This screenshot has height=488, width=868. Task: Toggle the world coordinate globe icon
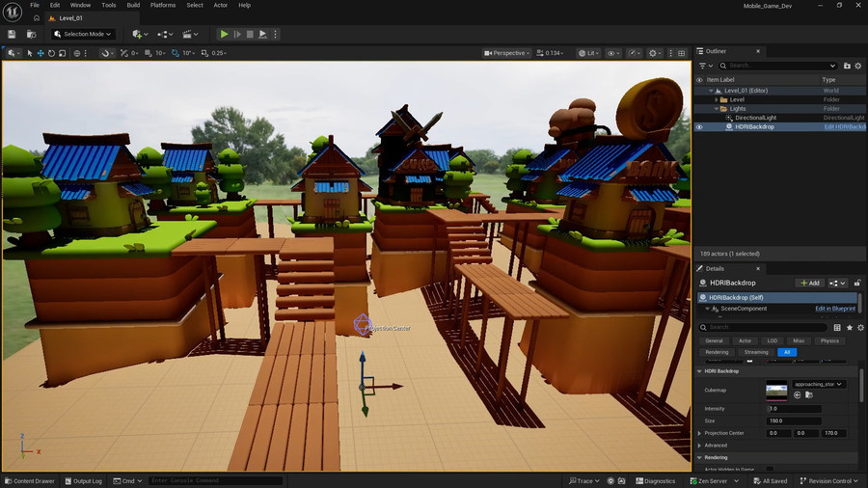point(77,53)
